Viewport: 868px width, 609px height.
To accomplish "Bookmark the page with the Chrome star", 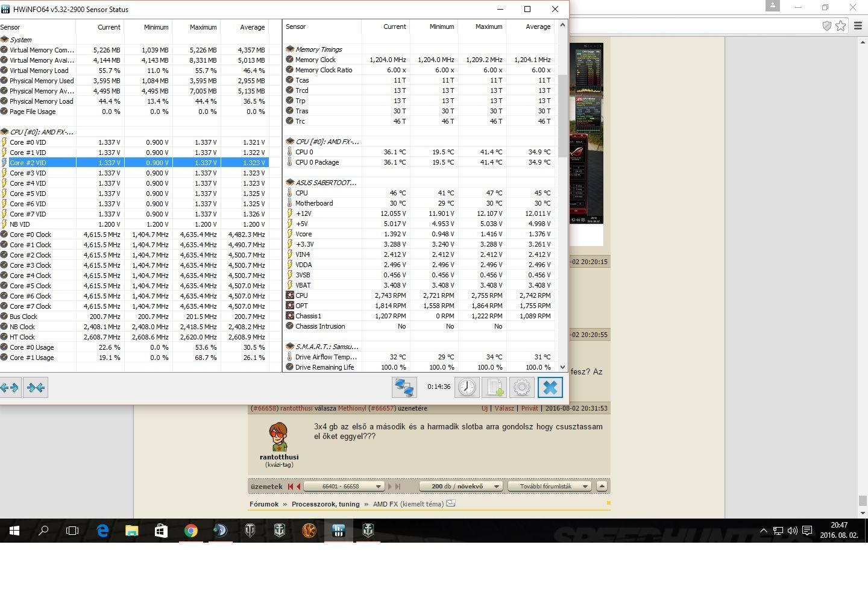I will [840, 26].
